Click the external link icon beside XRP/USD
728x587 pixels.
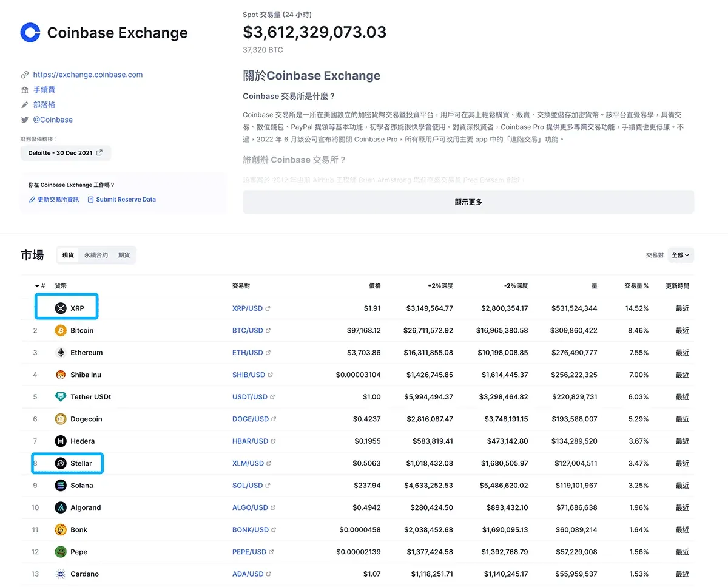(268, 308)
